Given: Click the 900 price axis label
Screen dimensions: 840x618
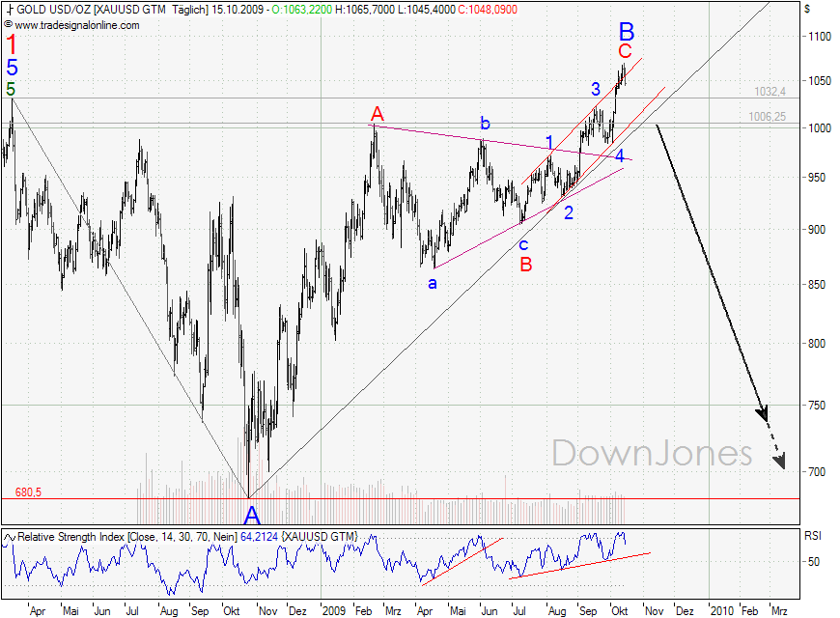Looking at the screenshot, I should pos(817,230).
